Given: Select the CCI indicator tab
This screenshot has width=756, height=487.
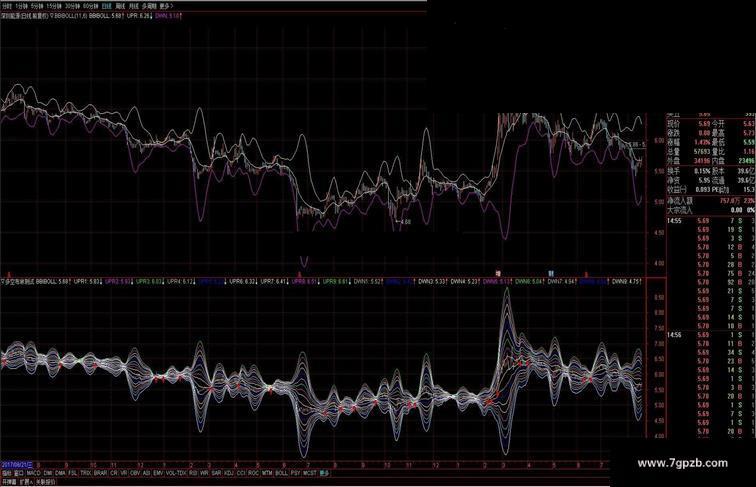Looking at the screenshot, I should tap(241, 473).
